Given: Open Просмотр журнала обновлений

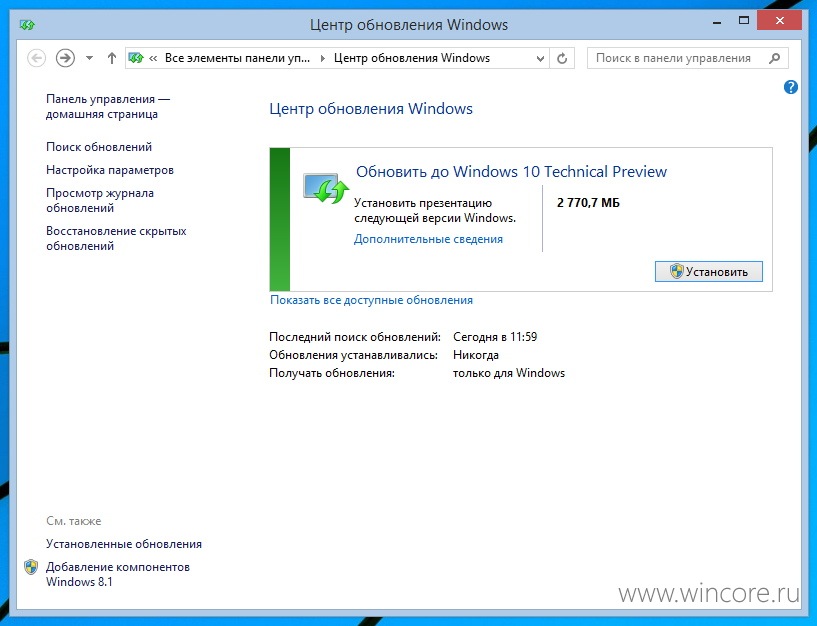Looking at the screenshot, I should [100, 200].
